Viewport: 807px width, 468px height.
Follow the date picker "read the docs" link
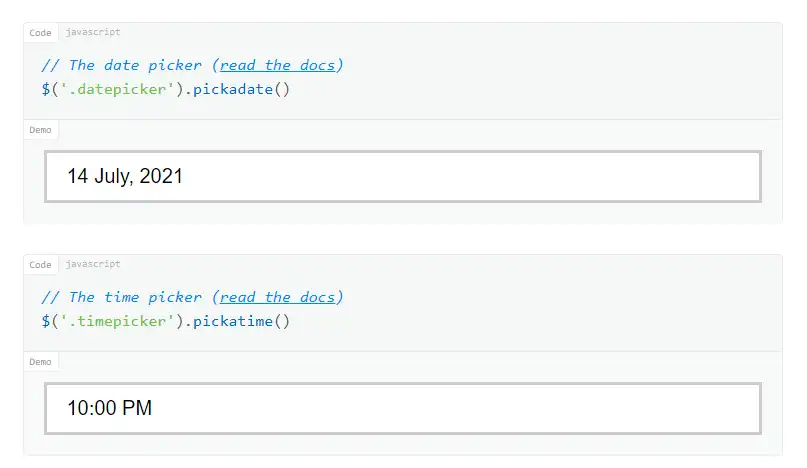click(x=279, y=65)
